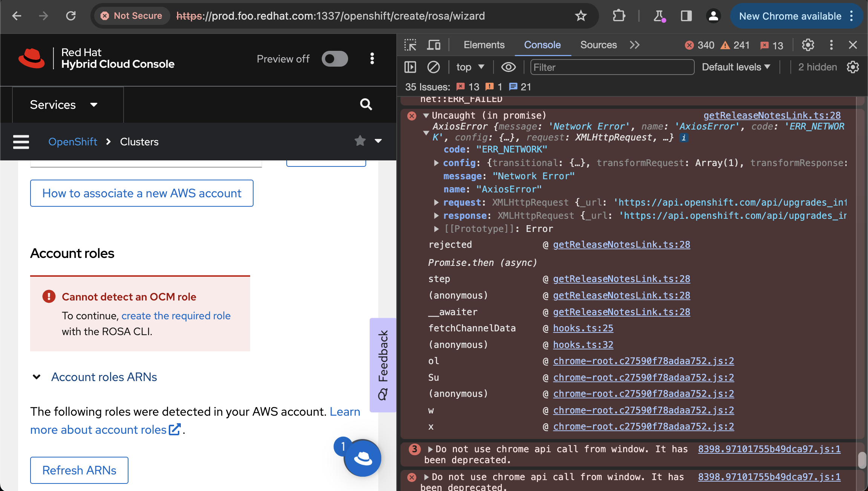868x491 pixels.
Task: Click the live expression eye icon
Action: pos(508,67)
